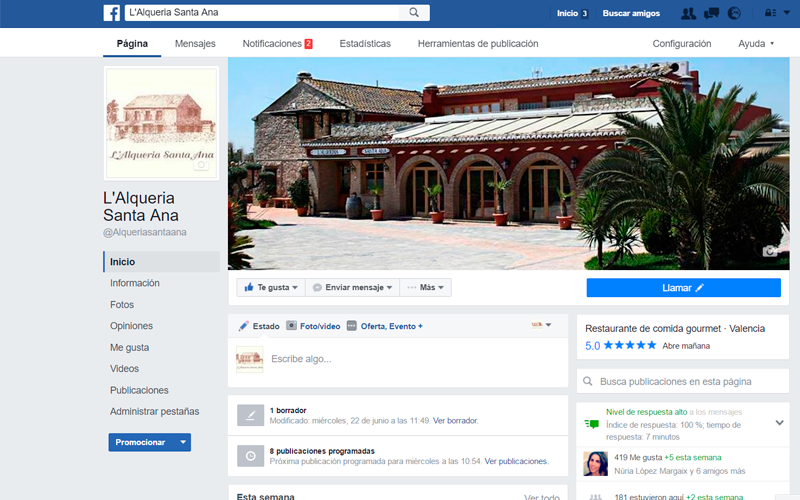Open the Te gusta dropdown
This screenshot has width=800, height=500.
point(271,287)
